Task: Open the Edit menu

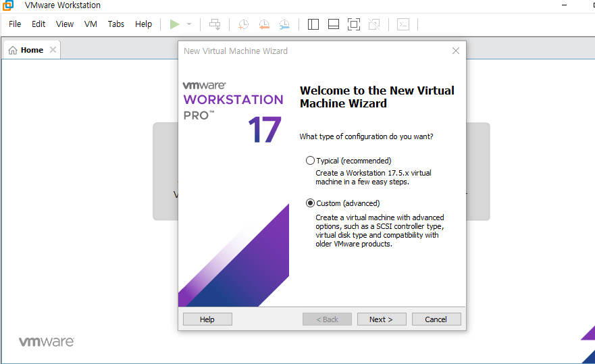Action: coord(38,24)
